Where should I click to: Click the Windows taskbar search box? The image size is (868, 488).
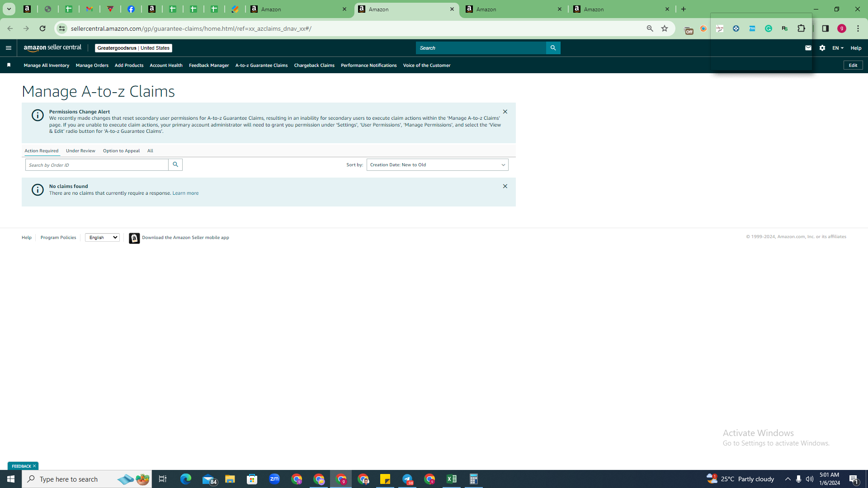87,479
